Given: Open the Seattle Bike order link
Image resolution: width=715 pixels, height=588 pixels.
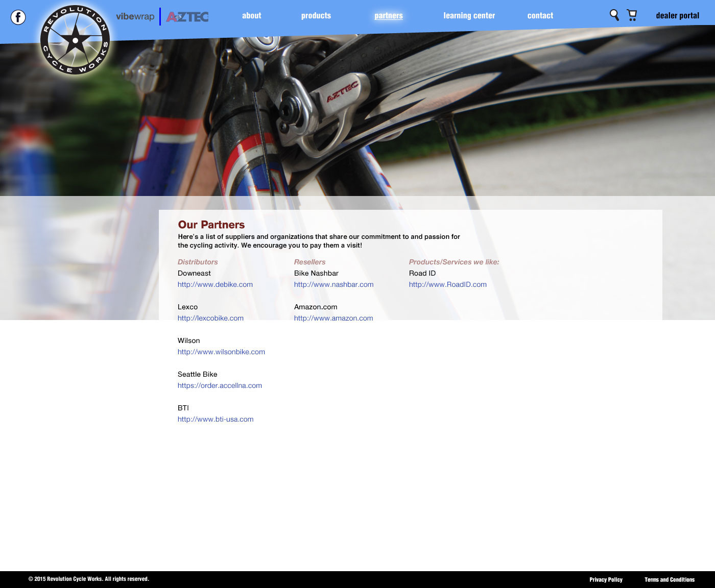Looking at the screenshot, I should (220, 385).
